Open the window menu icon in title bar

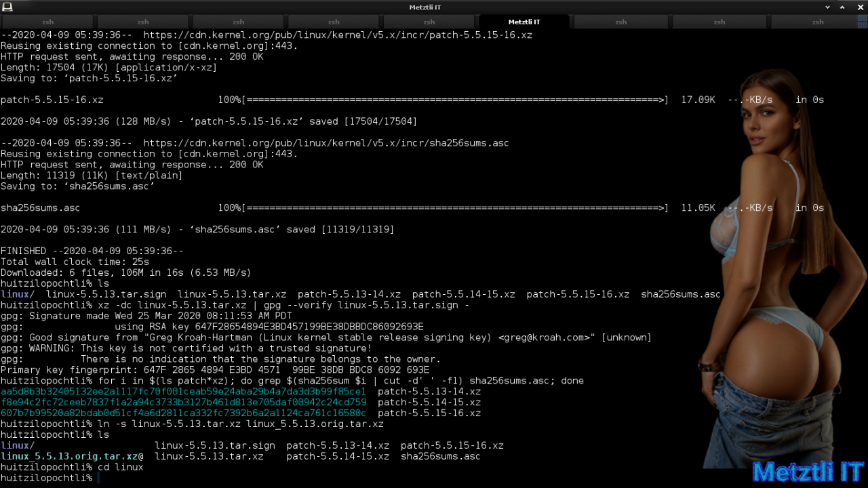point(7,7)
